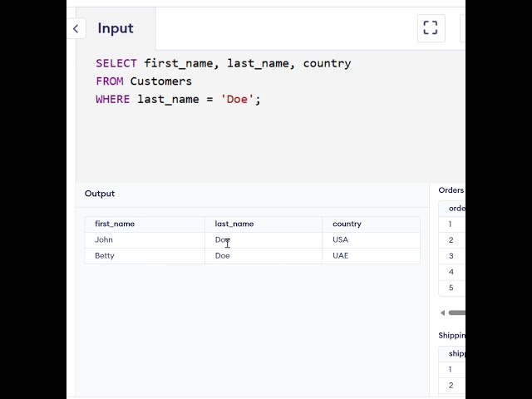This screenshot has width=532, height=399.
Task: Select Orders row 2
Action: pyautogui.click(x=452, y=240)
